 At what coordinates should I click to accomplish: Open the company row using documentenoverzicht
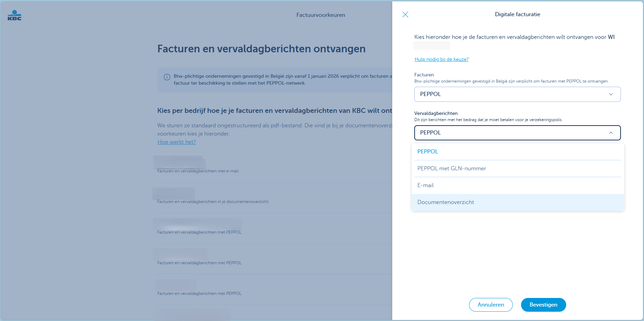[x=212, y=197]
